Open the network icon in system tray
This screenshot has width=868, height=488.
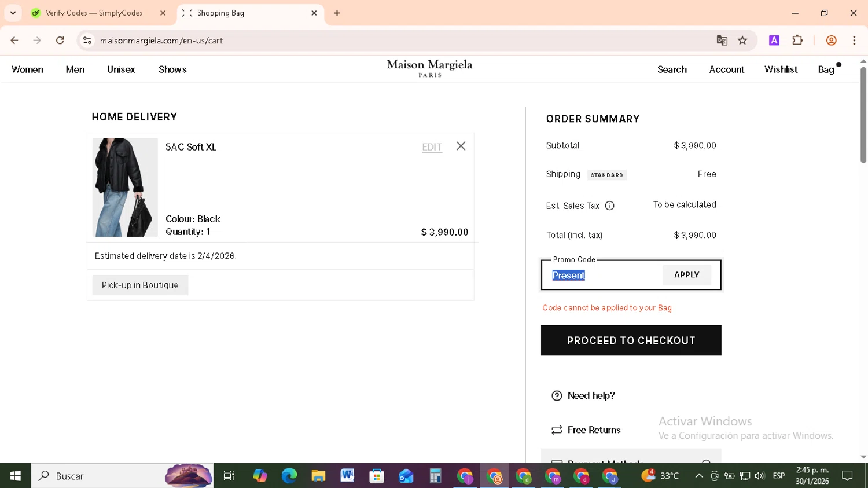coord(745,476)
